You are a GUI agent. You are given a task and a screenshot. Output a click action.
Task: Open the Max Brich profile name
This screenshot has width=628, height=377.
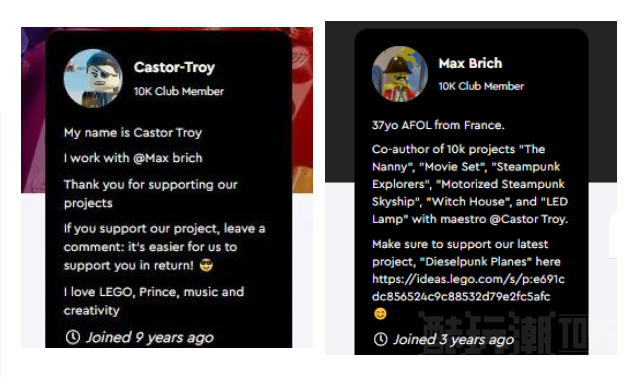tap(470, 63)
